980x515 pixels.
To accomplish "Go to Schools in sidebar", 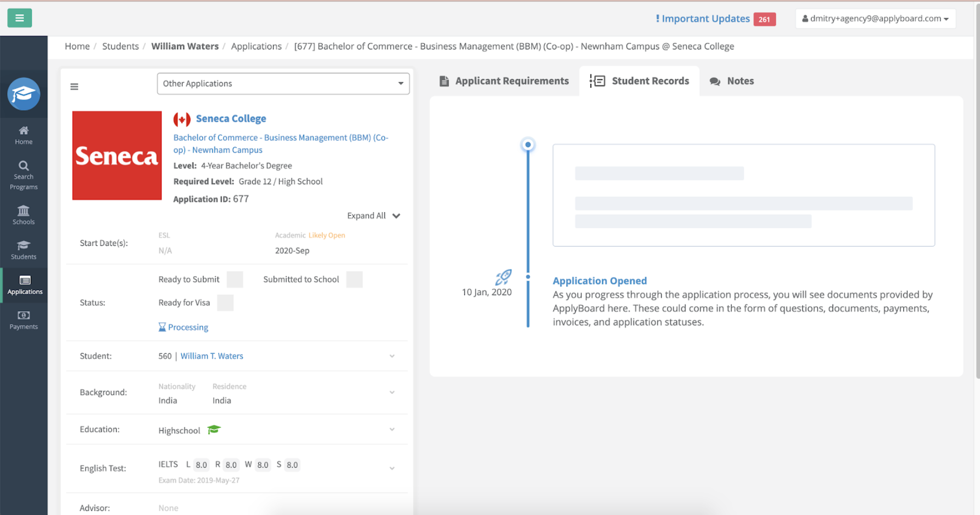I will click(x=24, y=215).
